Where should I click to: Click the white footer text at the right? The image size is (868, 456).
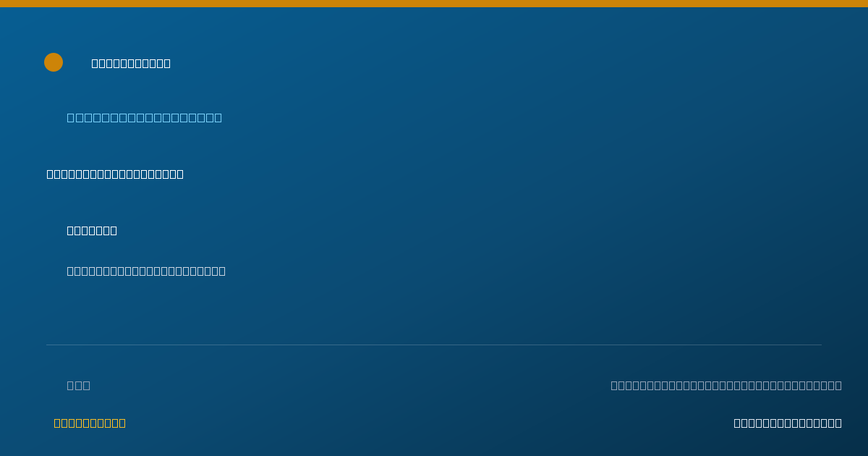[788, 423]
